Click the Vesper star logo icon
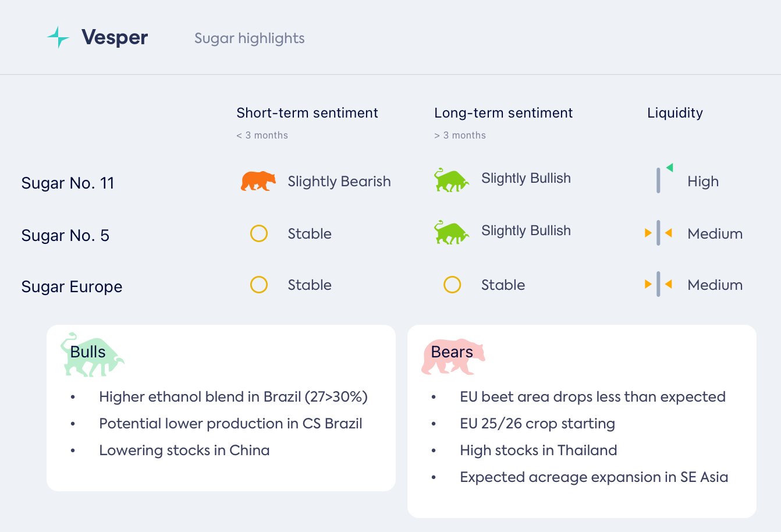 [x=58, y=38]
